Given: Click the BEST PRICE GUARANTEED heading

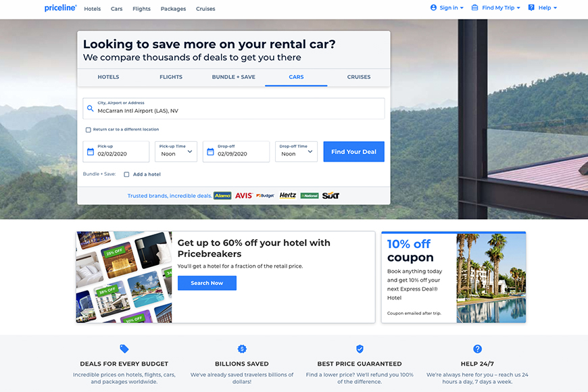Looking at the screenshot, I should click(360, 364).
